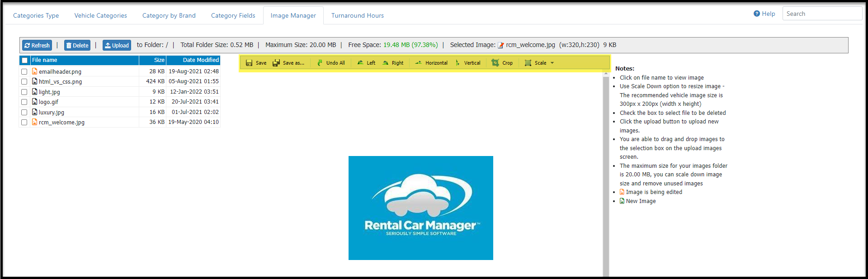The image size is (868, 279).
Task: Click Total Folder Size: 0.52 MB text
Action: coord(217,45)
